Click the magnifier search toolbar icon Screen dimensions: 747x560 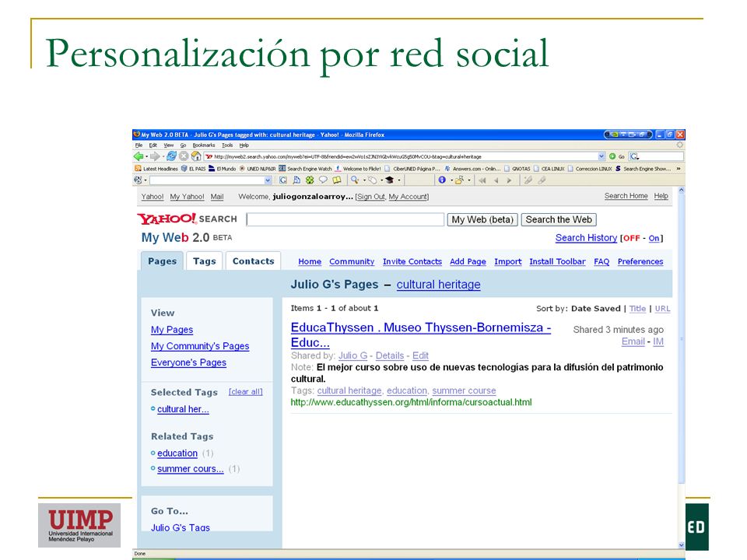click(355, 180)
